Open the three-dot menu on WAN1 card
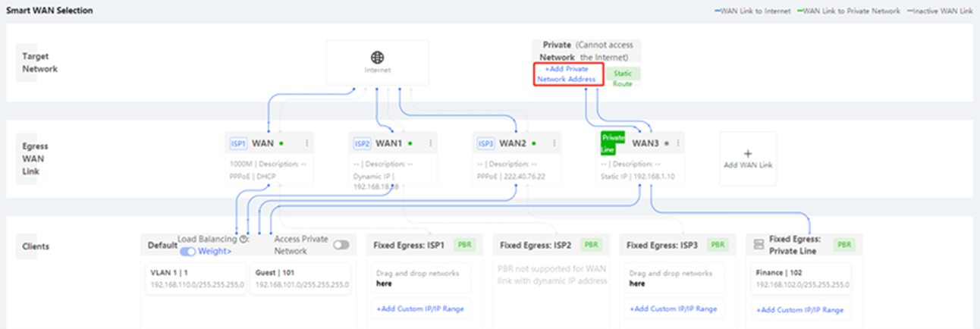Image resolution: width=980 pixels, height=329 pixels. coord(431,143)
